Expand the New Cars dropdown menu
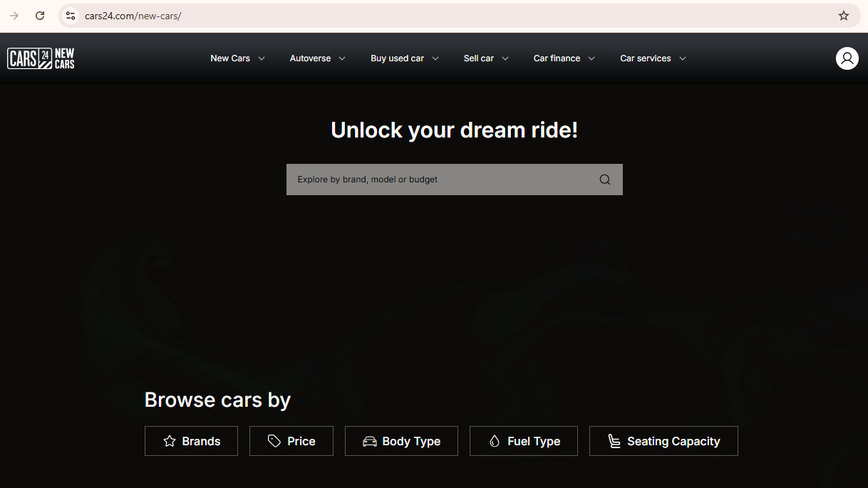This screenshot has width=868, height=488. pyautogui.click(x=237, y=58)
